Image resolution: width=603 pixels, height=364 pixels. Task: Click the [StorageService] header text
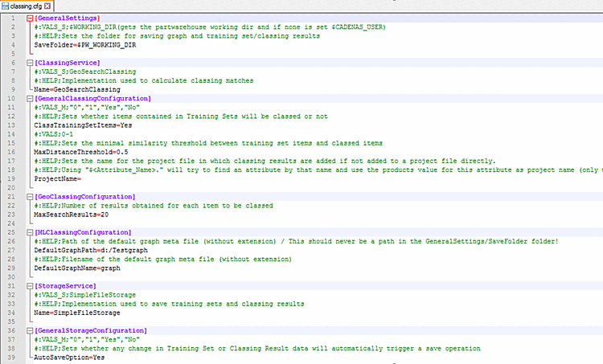coord(65,286)
